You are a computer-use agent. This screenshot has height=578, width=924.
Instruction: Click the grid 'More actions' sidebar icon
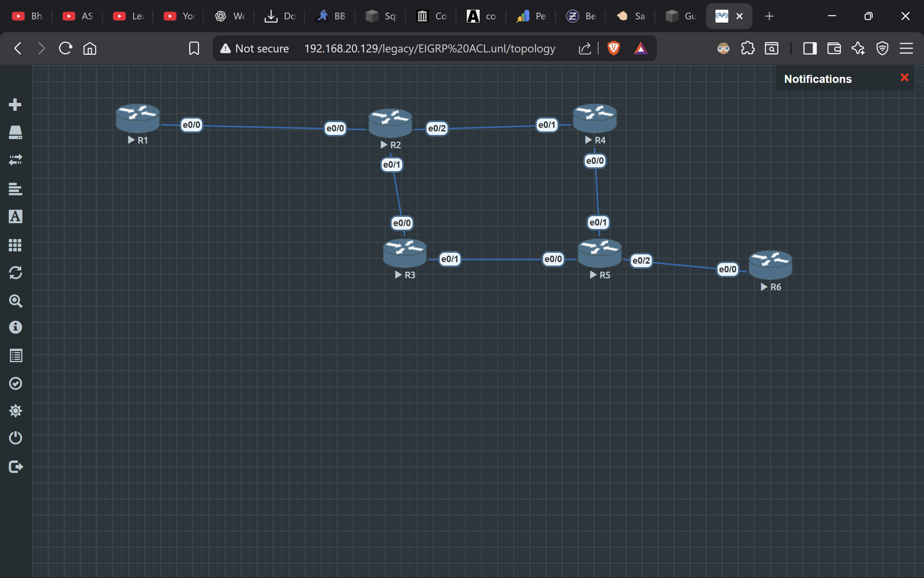pos(15,245)
